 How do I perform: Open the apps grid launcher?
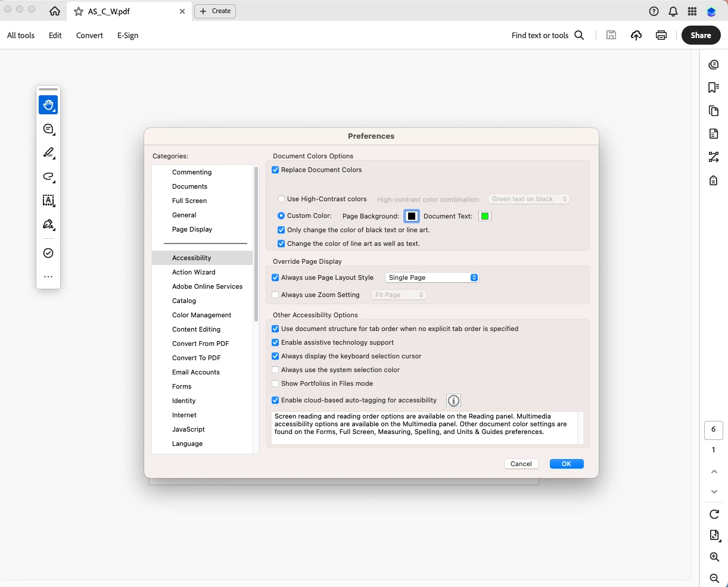tap(692, 11)
